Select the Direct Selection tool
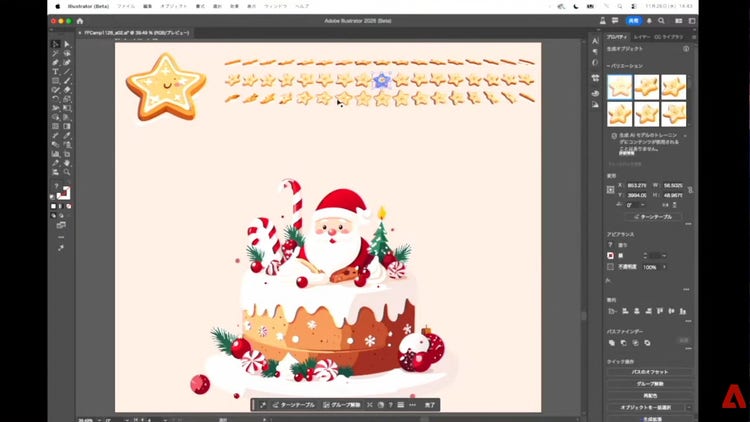750x422 pixels. click(x=67, y=44)
